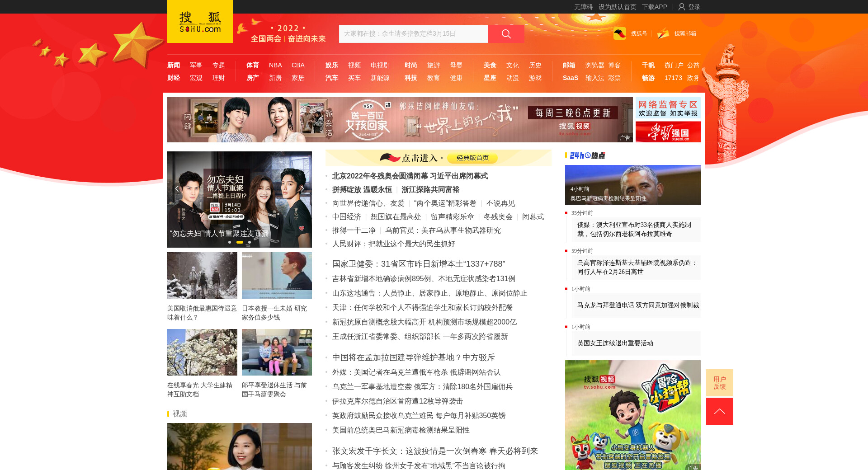The image size is (868, 470).
Task: Click the 登录 login link
Action: (694, 7)
